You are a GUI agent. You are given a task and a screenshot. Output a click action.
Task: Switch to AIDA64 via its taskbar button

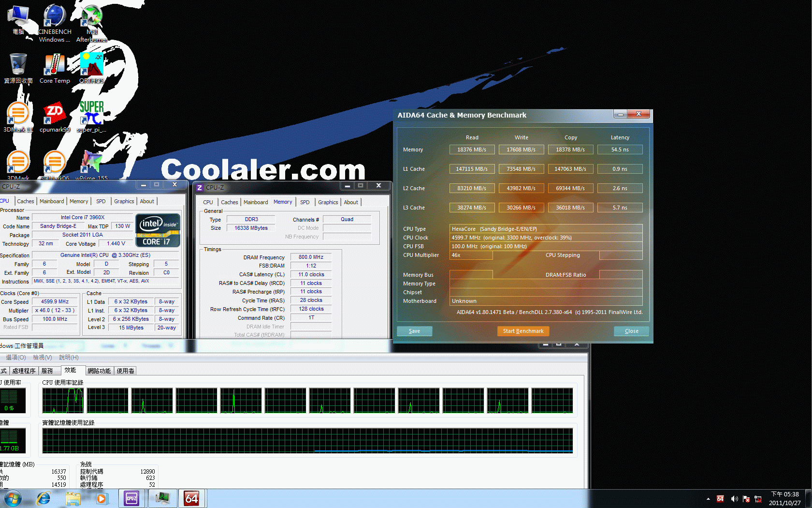click(x=192, y=498)
